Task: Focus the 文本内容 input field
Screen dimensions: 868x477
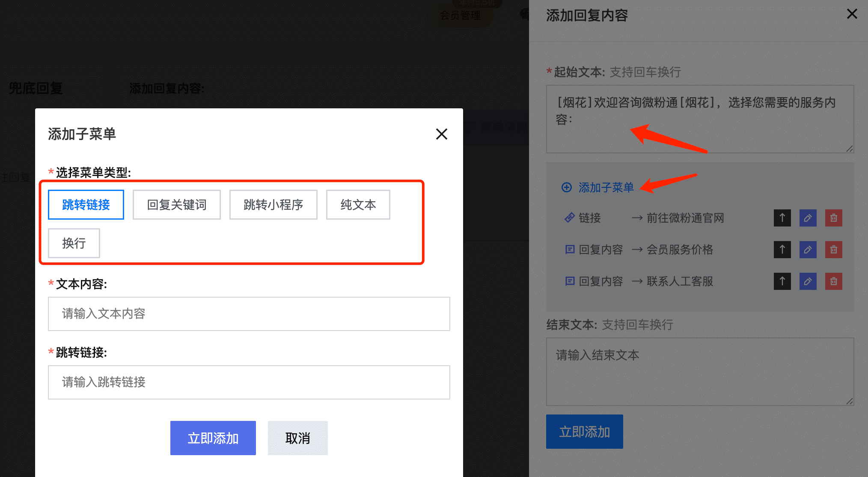Action: pyautogui.click(x=249, y=314)
